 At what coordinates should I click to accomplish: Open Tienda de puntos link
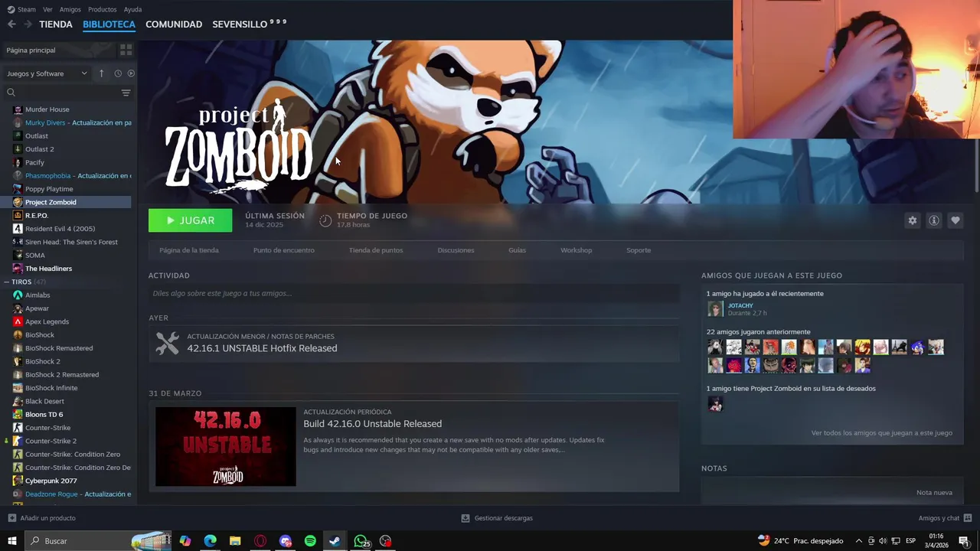376,250
